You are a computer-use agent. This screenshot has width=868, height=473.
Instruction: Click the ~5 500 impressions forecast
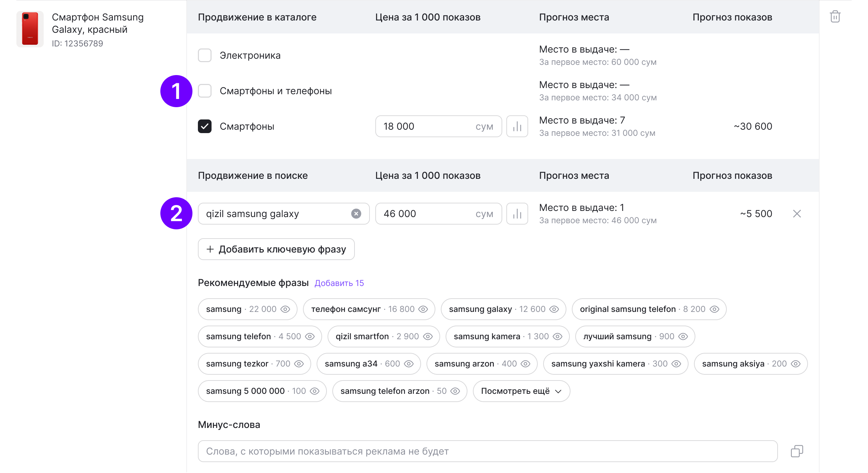click(756, 214)
